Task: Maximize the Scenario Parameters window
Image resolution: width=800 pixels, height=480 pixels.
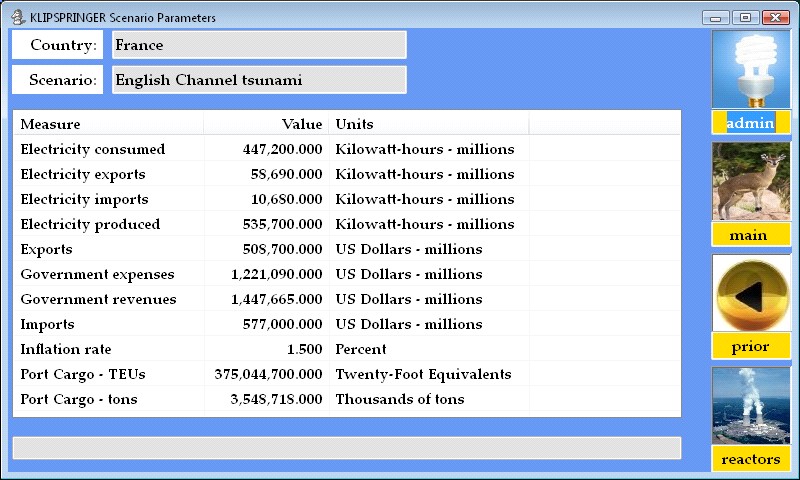Action: (x=745, y=17)
